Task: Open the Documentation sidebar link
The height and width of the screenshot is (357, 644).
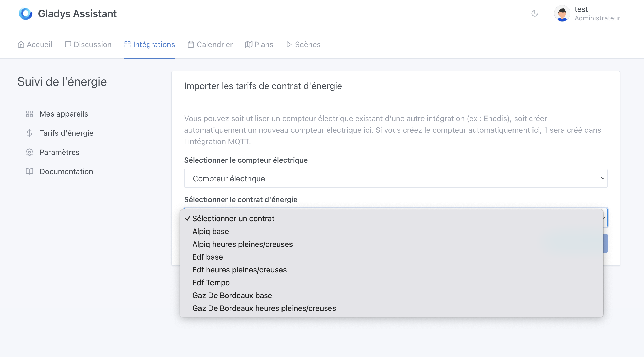Action: pos(66,172)
